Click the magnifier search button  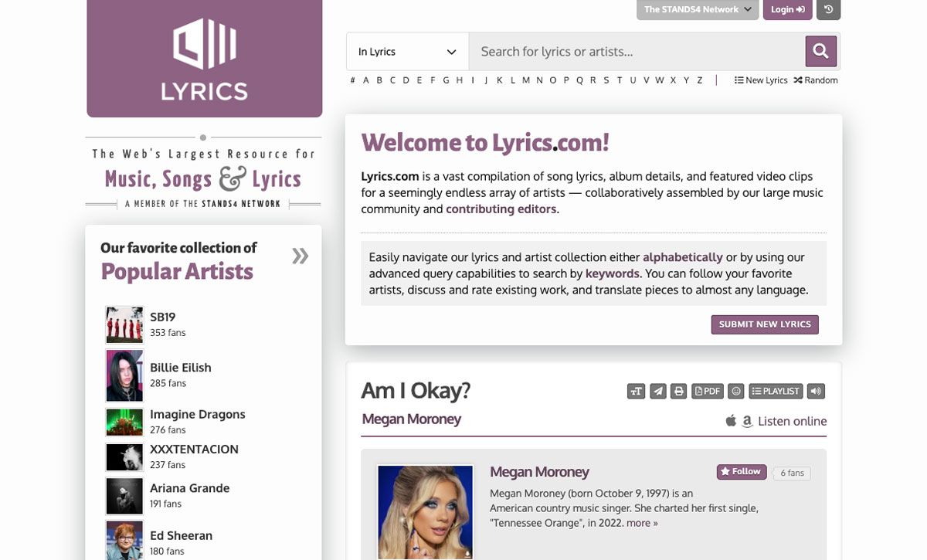pyautogui.click(x=820, y=51)
